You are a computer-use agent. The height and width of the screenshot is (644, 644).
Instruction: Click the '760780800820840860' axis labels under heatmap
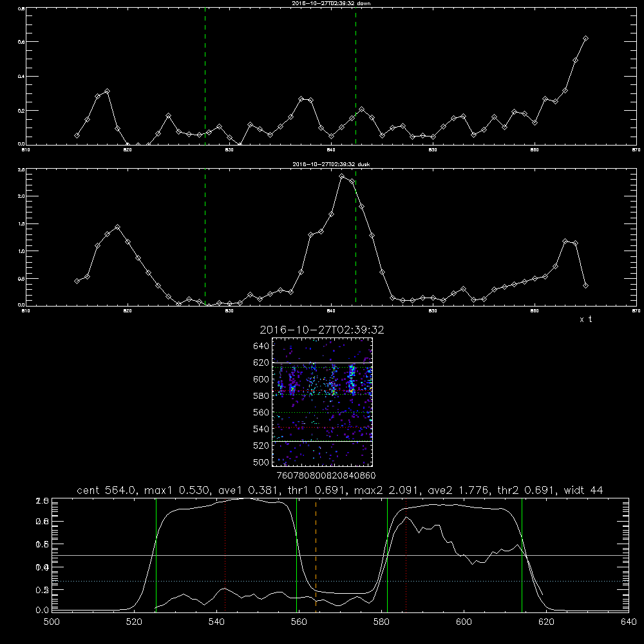point(326,475)
